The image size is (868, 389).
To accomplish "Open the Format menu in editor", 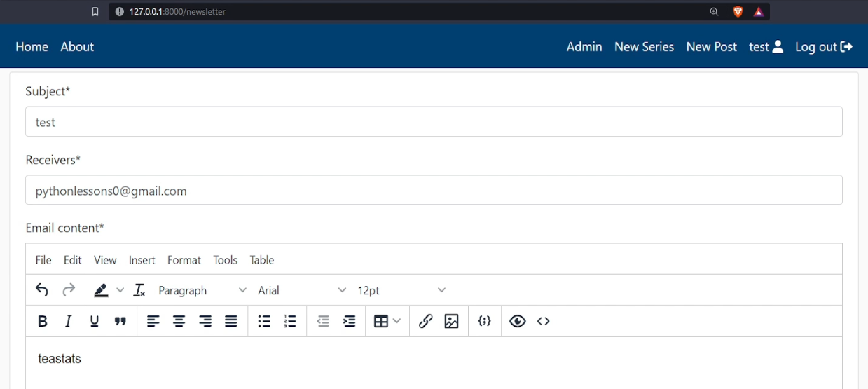I will click(x=184, y=260).
